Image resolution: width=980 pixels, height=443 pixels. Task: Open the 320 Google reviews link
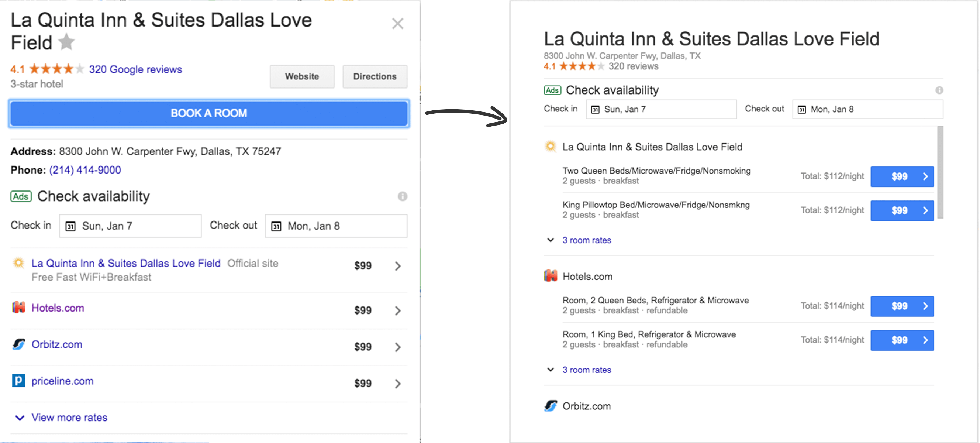pyautogui.click(x=135, y=69)
